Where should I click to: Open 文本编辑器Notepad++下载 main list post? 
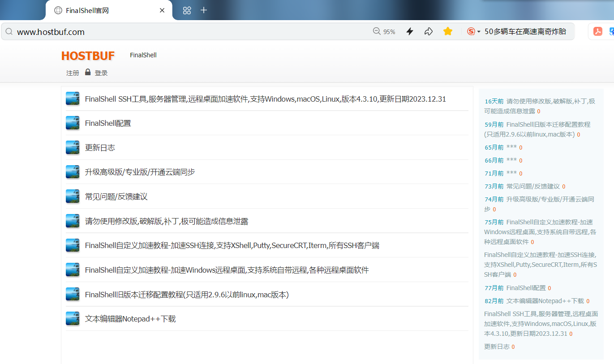[130, 319]
